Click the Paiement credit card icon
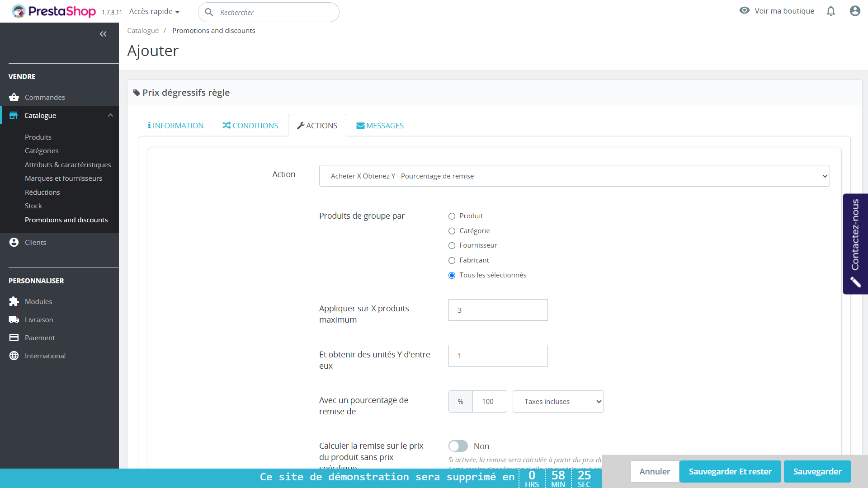 pos(14,338)
